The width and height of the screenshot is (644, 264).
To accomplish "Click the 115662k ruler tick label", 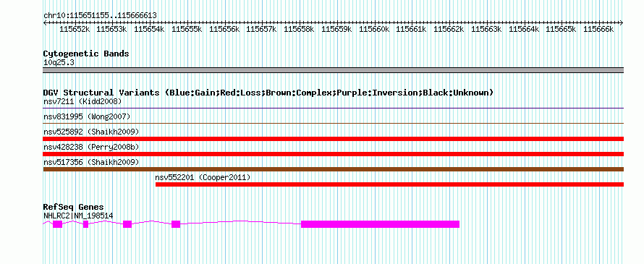I will coord(449,29).
